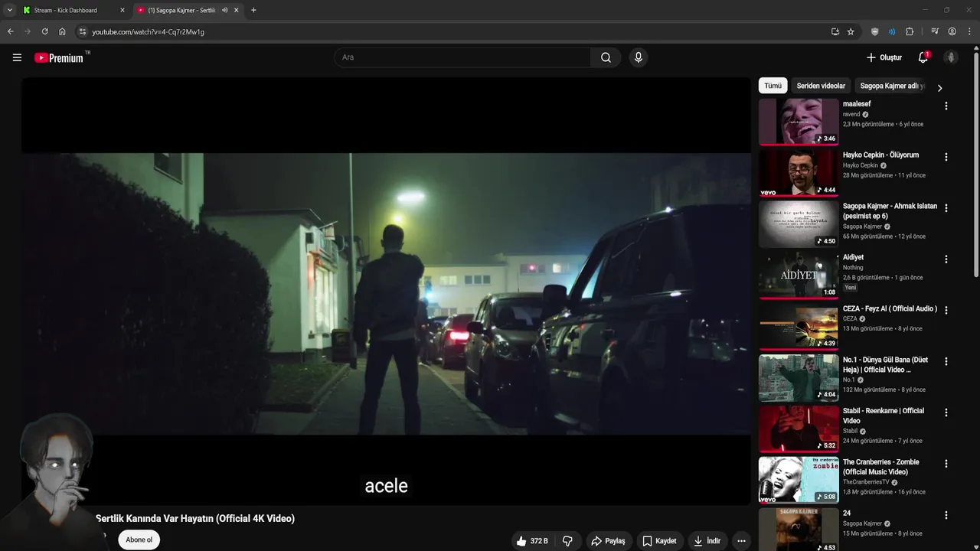980x551 pixels.
Task: Focus the Ara search field
Action: tap(462, 57)
